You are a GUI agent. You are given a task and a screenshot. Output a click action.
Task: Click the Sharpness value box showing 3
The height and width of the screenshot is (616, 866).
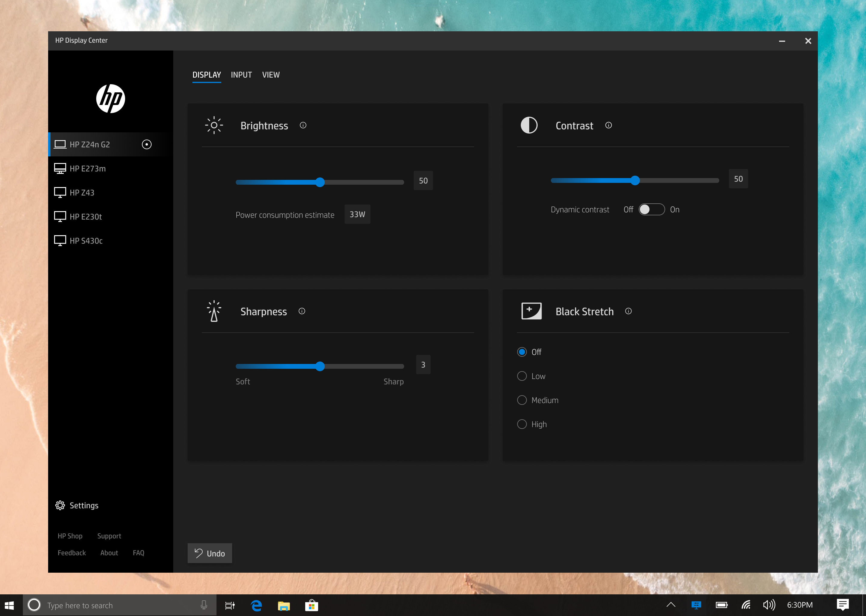[x=423, y=365]
